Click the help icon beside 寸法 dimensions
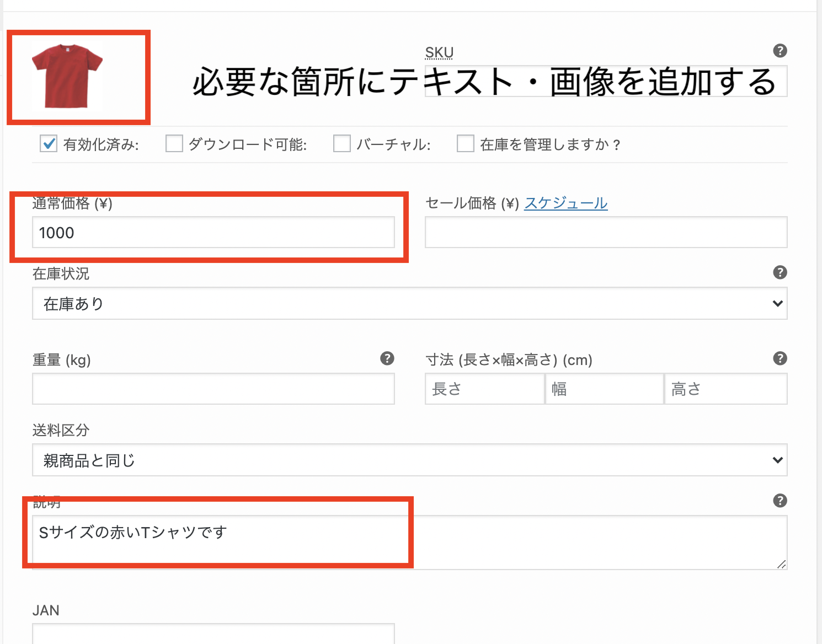Viewport: 822px width, 644px height. click(x=780, y=358)
